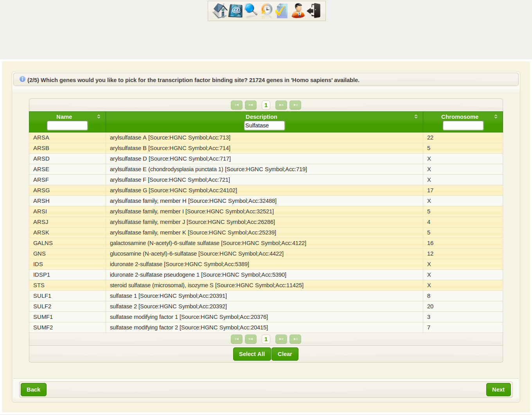Click the Name filter input field
Viewport: 532px width, 415px height.
67,125
